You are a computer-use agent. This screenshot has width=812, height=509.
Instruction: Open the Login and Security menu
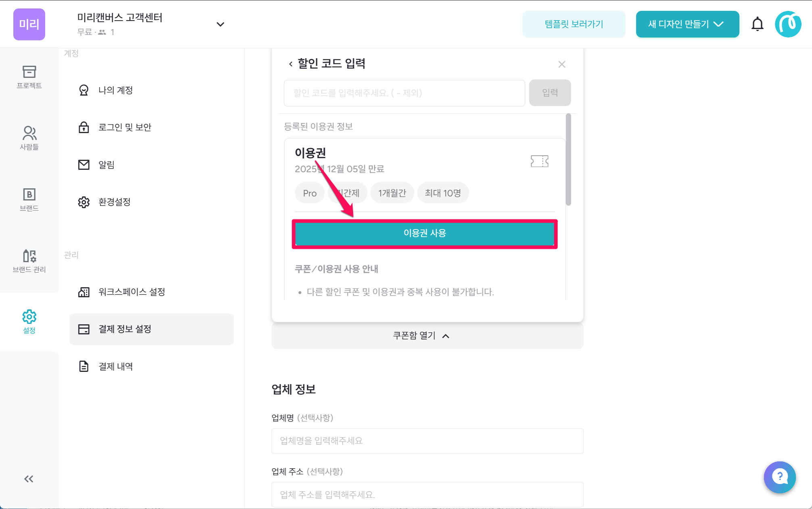[x=124, y=127]
